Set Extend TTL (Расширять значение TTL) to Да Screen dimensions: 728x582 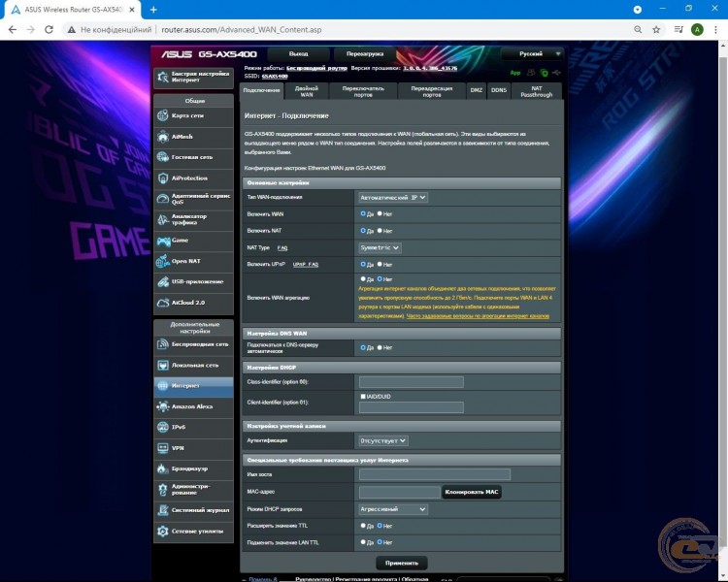click(363, 526)
